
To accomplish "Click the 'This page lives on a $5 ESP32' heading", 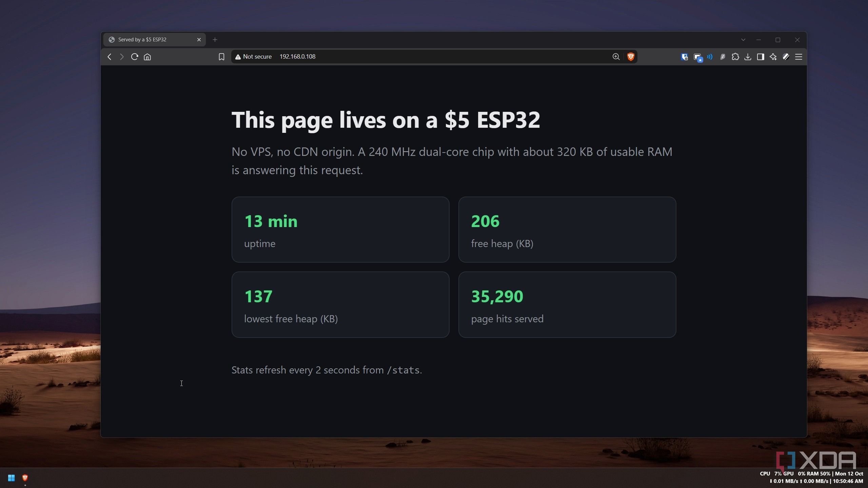I will 386,120.
